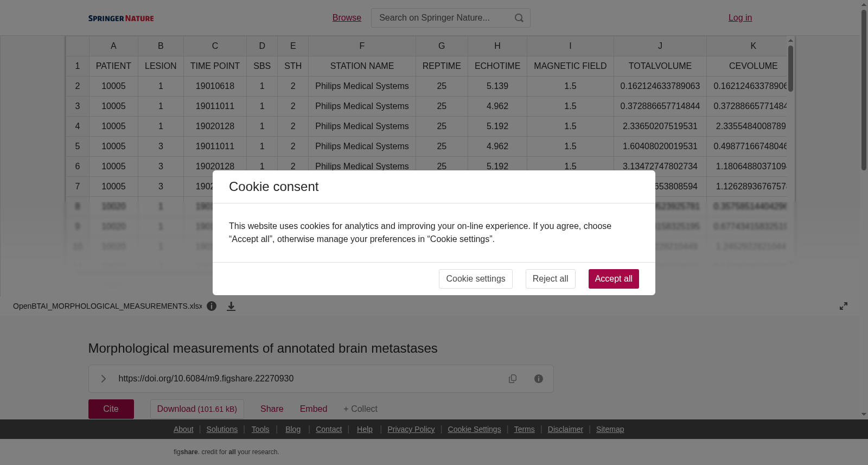Click the ECHOTIME header cell
The image size is (868, 465).
497,66
